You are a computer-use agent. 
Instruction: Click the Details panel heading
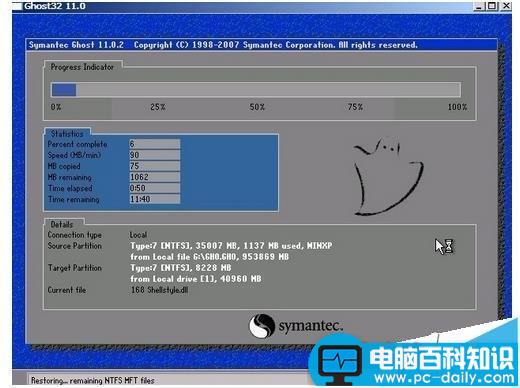62,224
